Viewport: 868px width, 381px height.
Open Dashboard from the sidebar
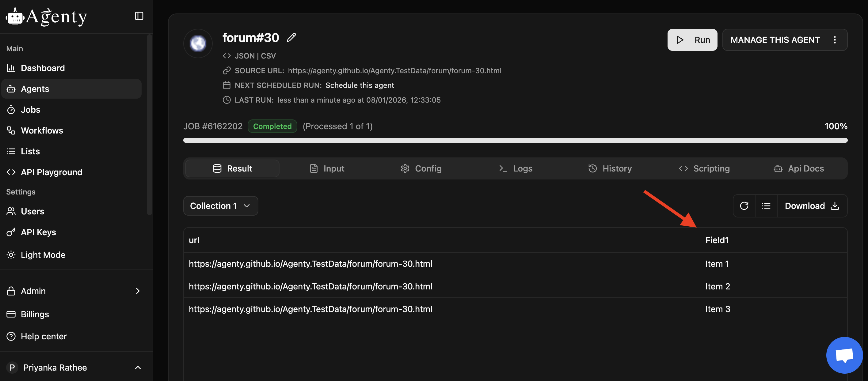(x=43, y=68)
